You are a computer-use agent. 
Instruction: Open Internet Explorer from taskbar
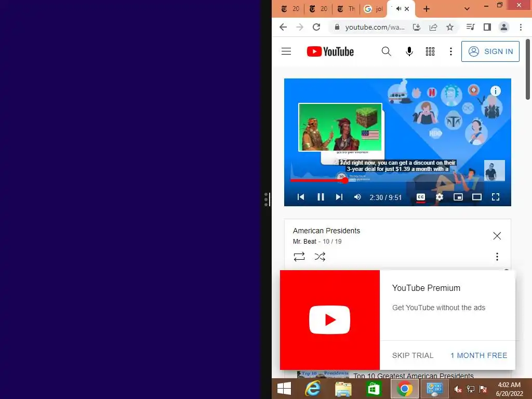click(x=312, y=389)
